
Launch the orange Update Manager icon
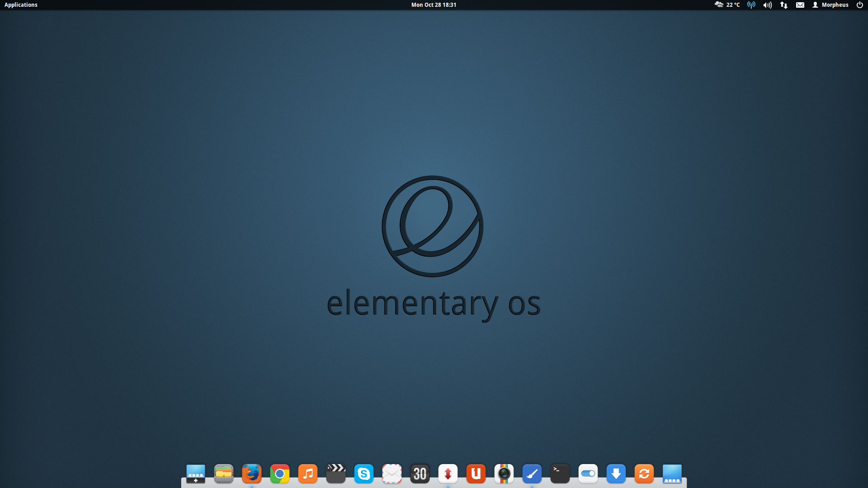644,474
